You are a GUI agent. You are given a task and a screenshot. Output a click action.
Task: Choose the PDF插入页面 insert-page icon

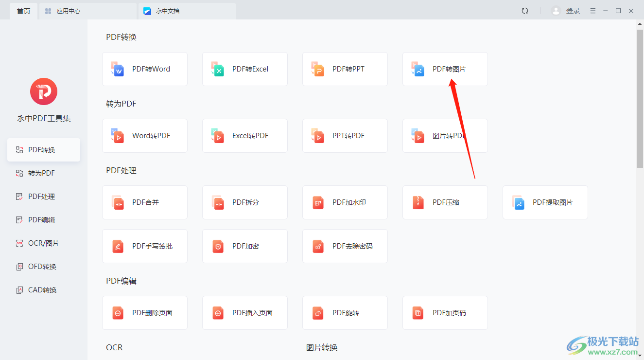218,313
